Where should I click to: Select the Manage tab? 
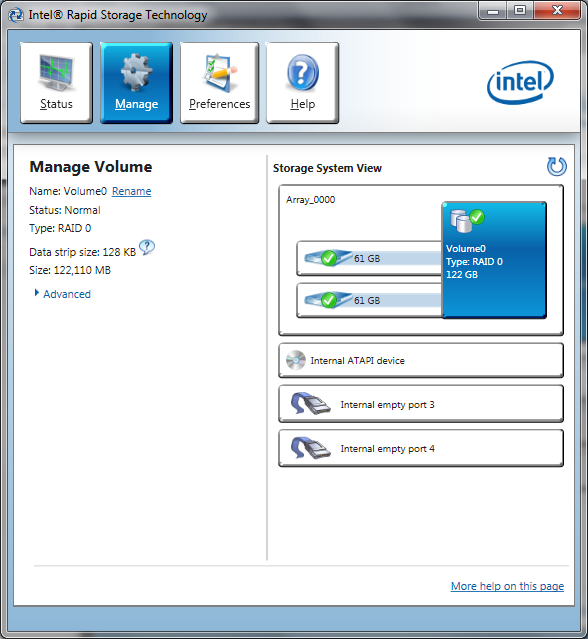[137, 82]
